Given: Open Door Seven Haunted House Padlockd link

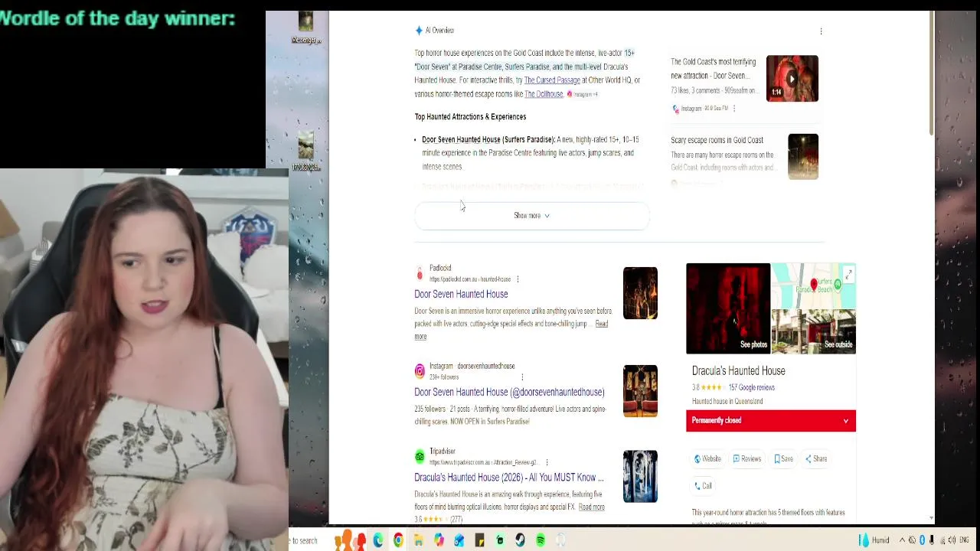Looking at the screenshot, I should tap(461, 294).
